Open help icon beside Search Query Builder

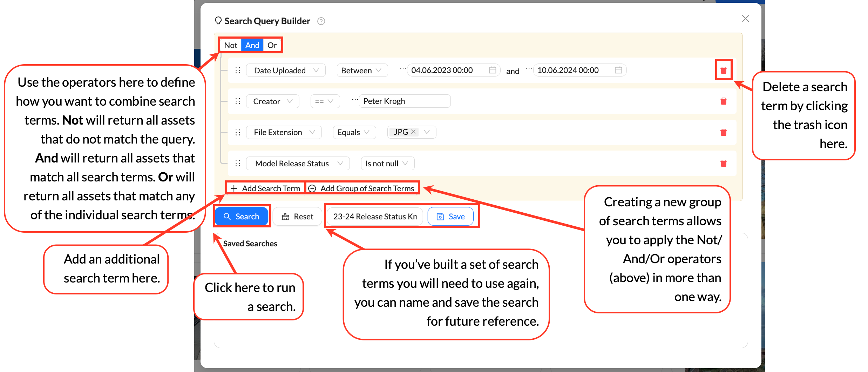click(321, 21)
